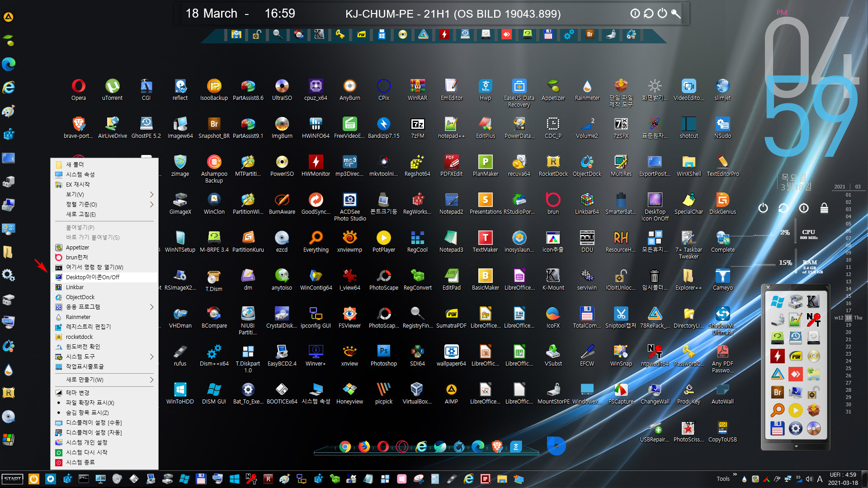Expand the Tools chevron in taskbar
The height and width of the screenshot is (488, 868).
click(735, 474)
